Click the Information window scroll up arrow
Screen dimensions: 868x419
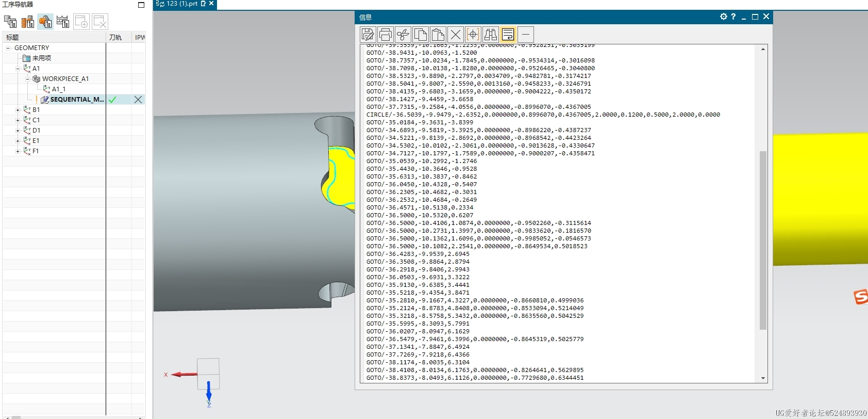coord(763,49)
